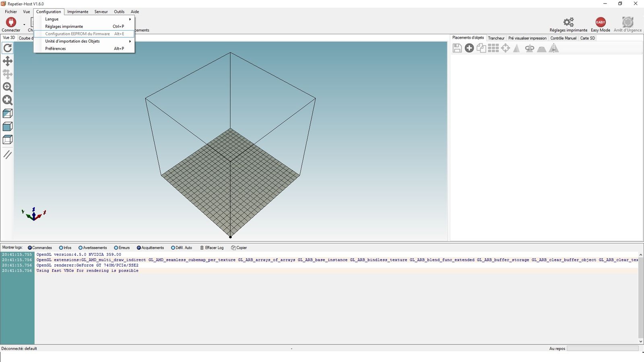Image resolution: width=644 pixels, height=362 pixels.
Task: Click the mirror object icon
Action: pyautogui.click(x=554, y=48)
